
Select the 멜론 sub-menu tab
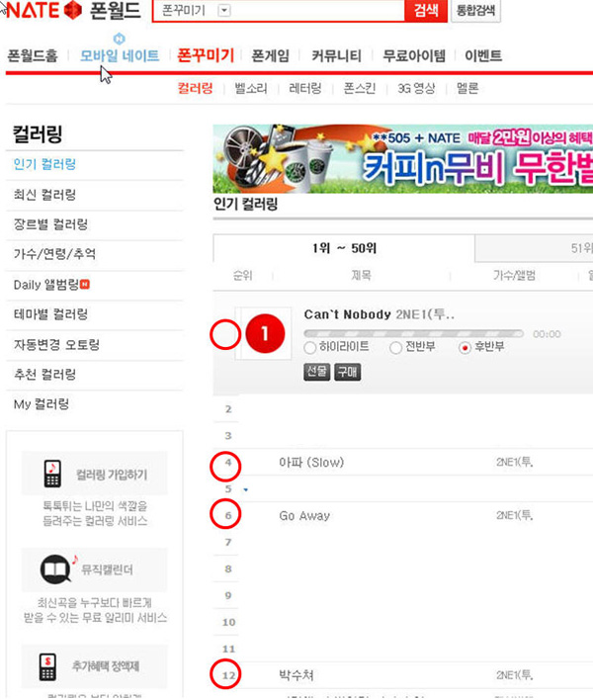[467, 88]
